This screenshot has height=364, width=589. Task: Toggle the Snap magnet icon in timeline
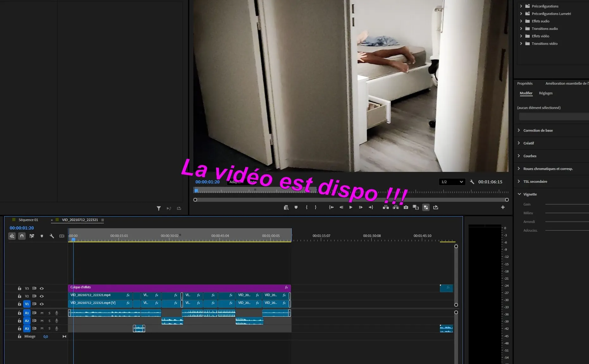tap(22, 236)
